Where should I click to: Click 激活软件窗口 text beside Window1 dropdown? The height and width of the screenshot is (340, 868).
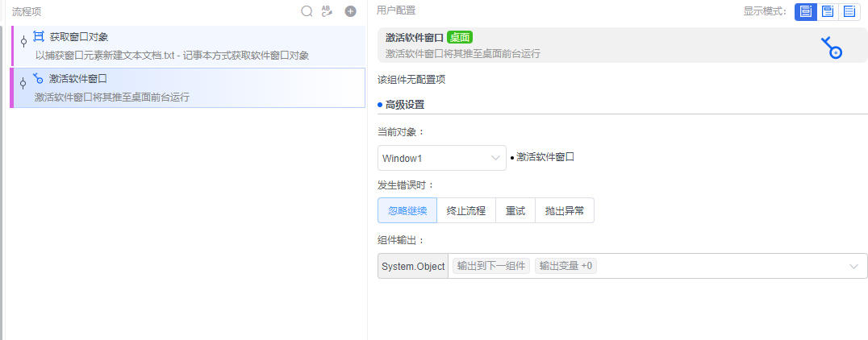tap(545, 158)
